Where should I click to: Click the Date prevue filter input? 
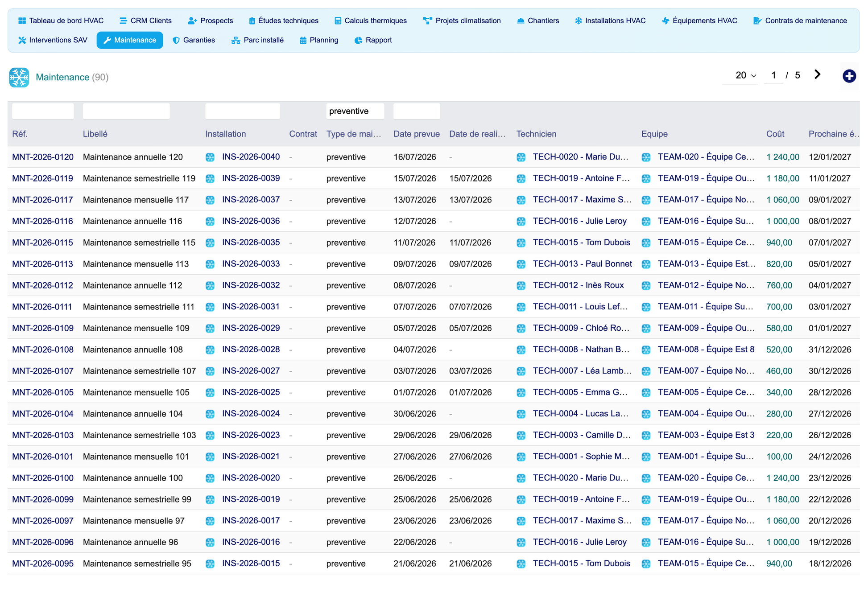(x=417, y=111)
